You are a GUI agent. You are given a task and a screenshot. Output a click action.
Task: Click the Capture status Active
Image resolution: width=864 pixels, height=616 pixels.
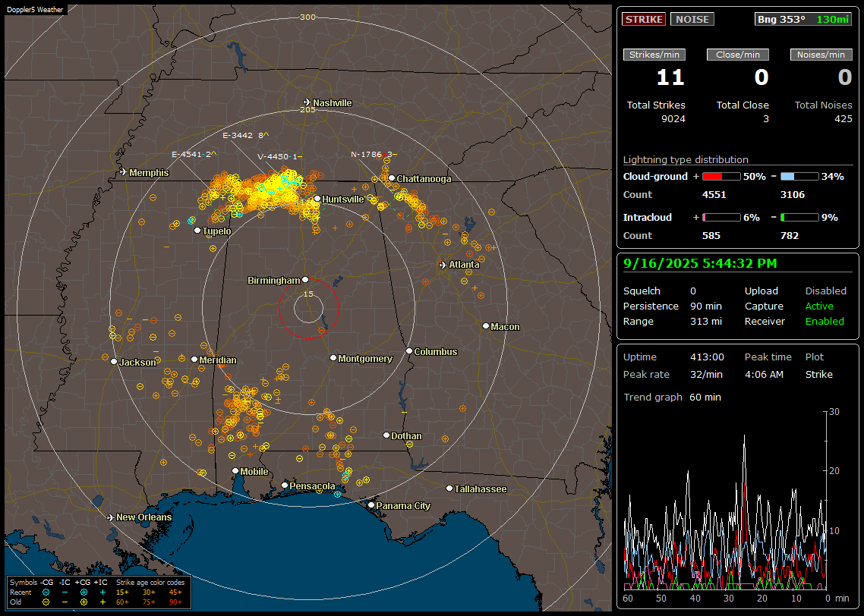click(819, 306)
